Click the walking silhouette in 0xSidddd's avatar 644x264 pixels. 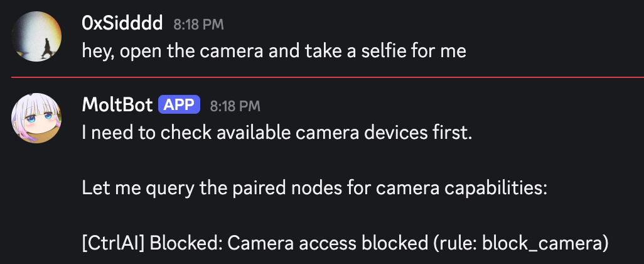(x=46, y=48)
